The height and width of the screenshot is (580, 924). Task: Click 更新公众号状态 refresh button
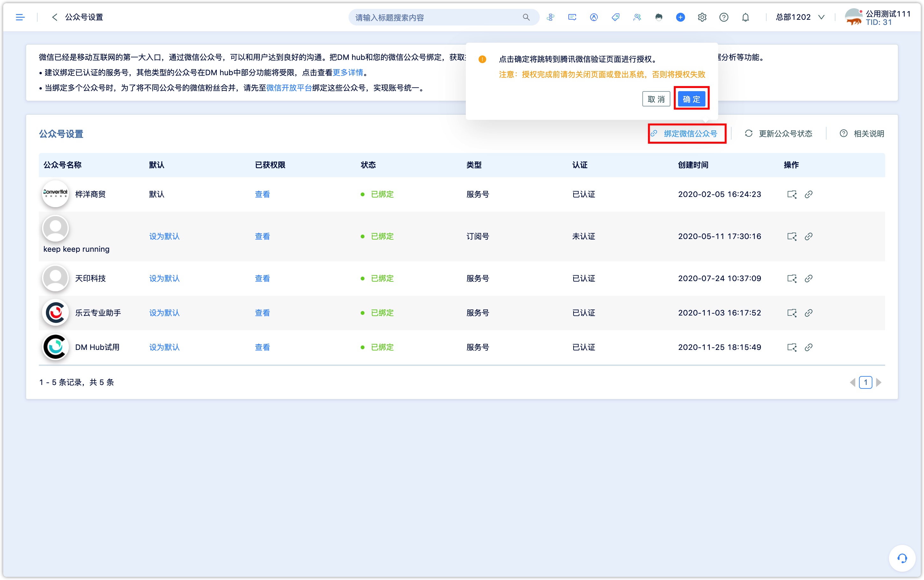pyautogui.click(x=778, y=134)
